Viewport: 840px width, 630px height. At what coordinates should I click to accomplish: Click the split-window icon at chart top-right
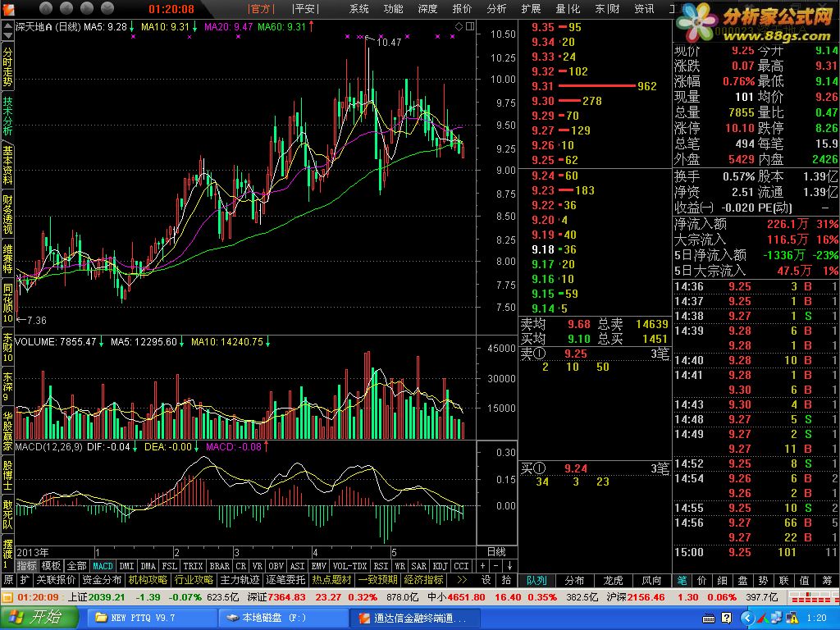tap(470, 26)
